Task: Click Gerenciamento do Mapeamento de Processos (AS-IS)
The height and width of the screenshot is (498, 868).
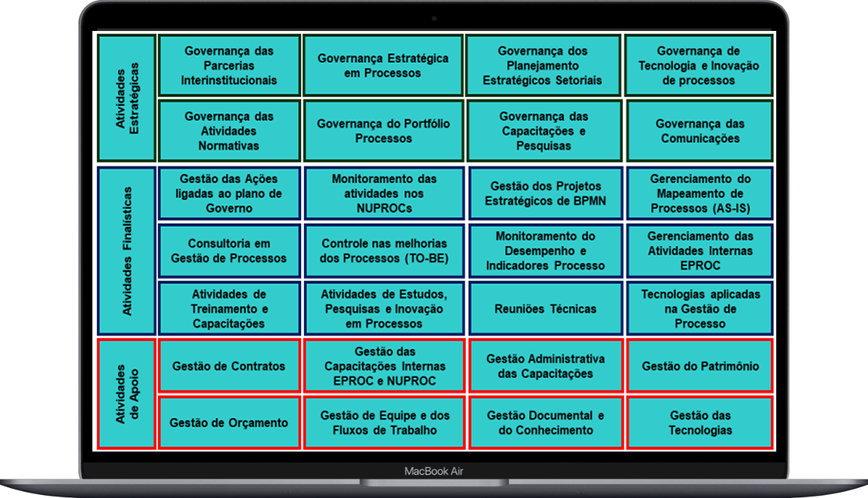Action: click(700, 193)
